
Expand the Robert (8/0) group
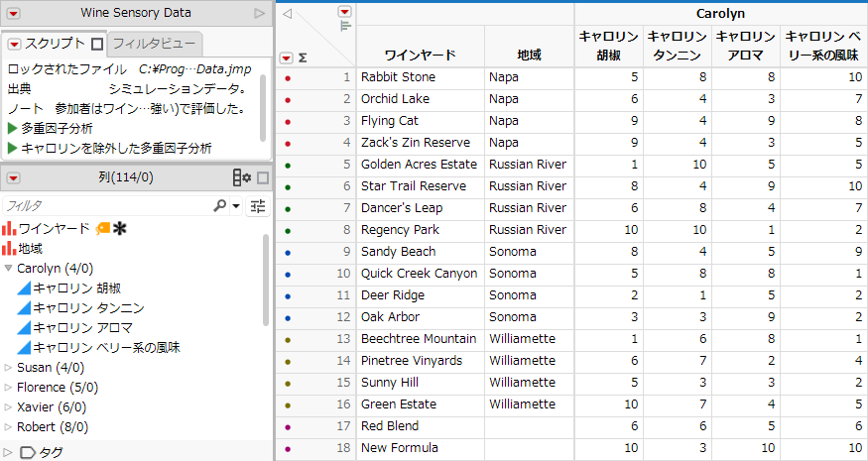pyautogui.click(x=8, y=427)
